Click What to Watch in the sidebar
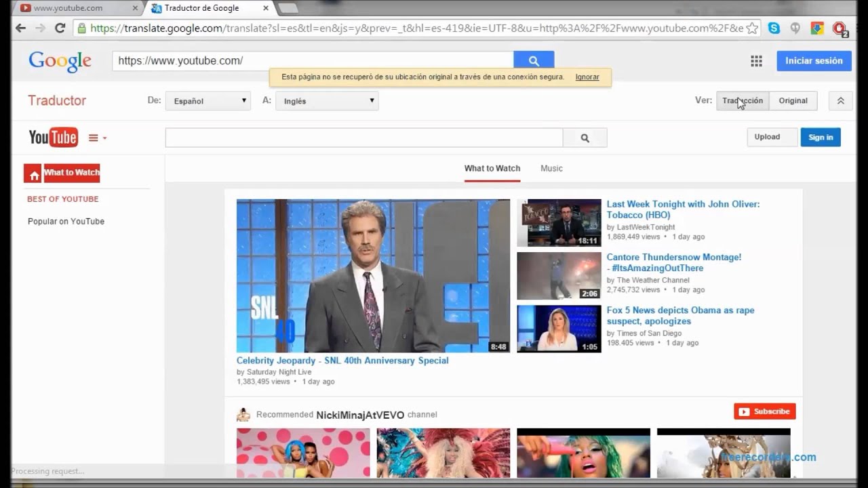The height and width of the screenshot is (488, 868). 72,173
